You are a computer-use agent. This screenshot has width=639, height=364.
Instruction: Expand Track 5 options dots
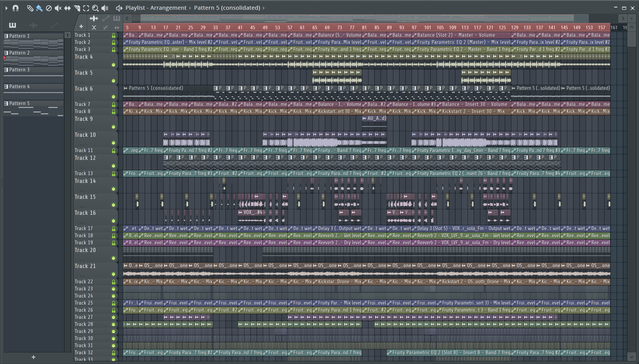tap(82, 82)
